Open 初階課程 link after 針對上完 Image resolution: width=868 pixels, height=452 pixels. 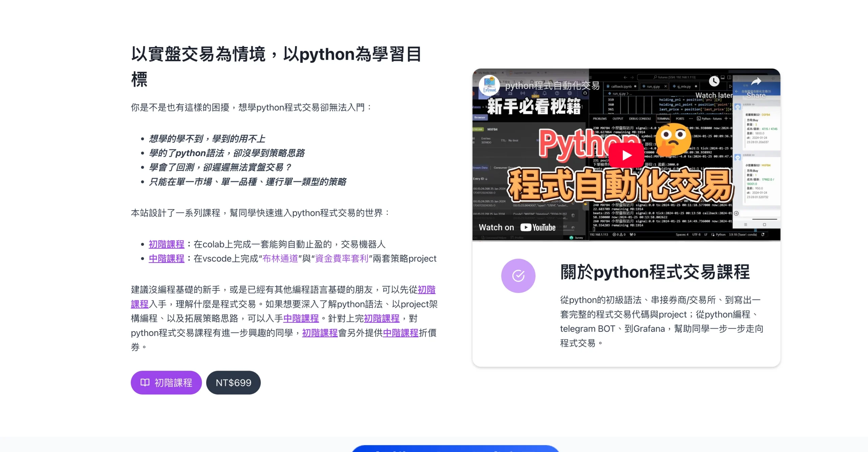(x=381, y=318)
